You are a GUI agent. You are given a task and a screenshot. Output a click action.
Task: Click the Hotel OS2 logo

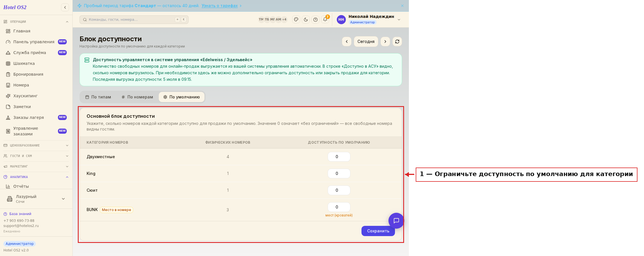[x=15, y=7]
